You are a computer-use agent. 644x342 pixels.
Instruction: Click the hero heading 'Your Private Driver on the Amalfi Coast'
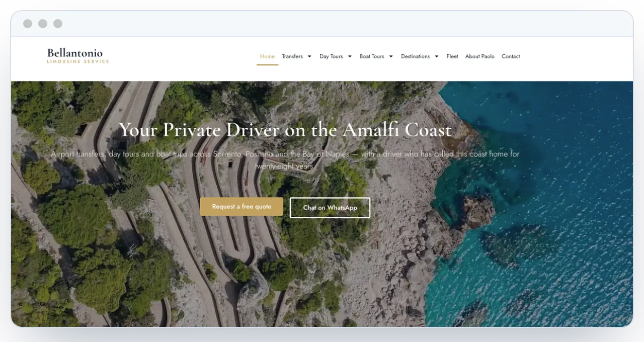(x=285, y=130)
